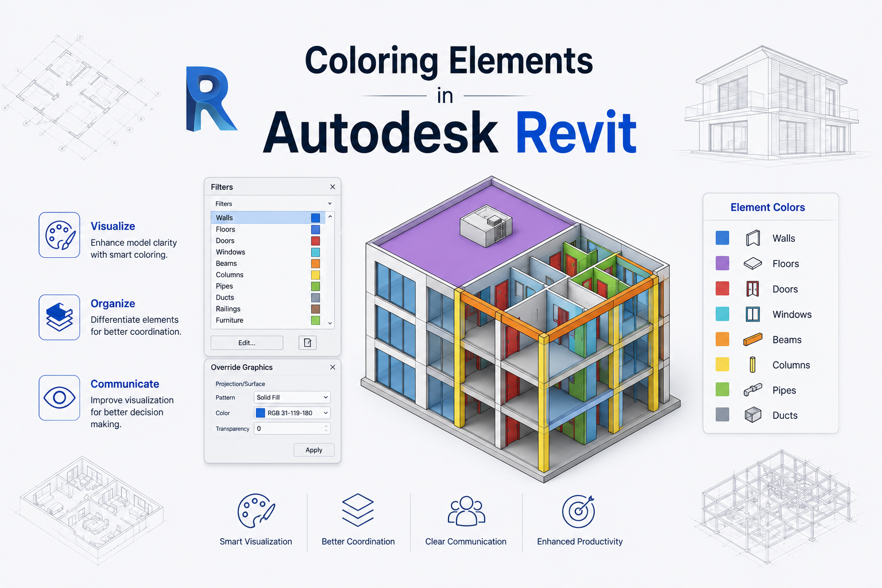Close the Filters panel

[332, 187]
